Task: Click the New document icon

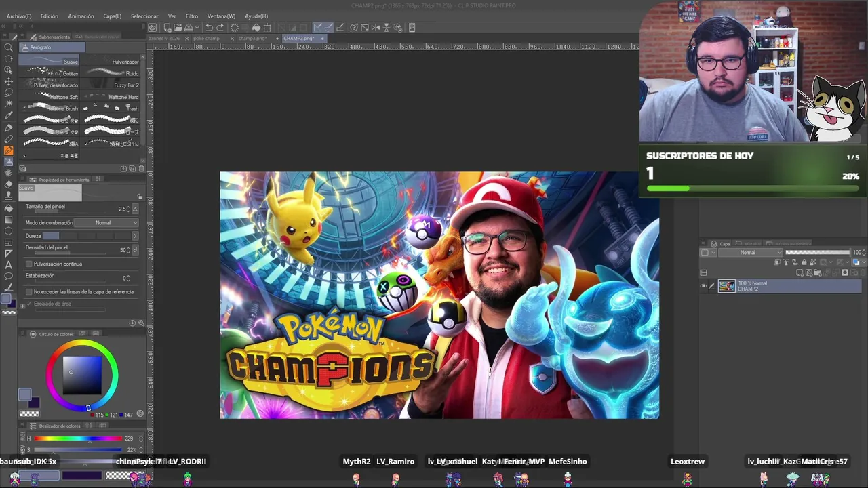Action: tap(167, 28)
